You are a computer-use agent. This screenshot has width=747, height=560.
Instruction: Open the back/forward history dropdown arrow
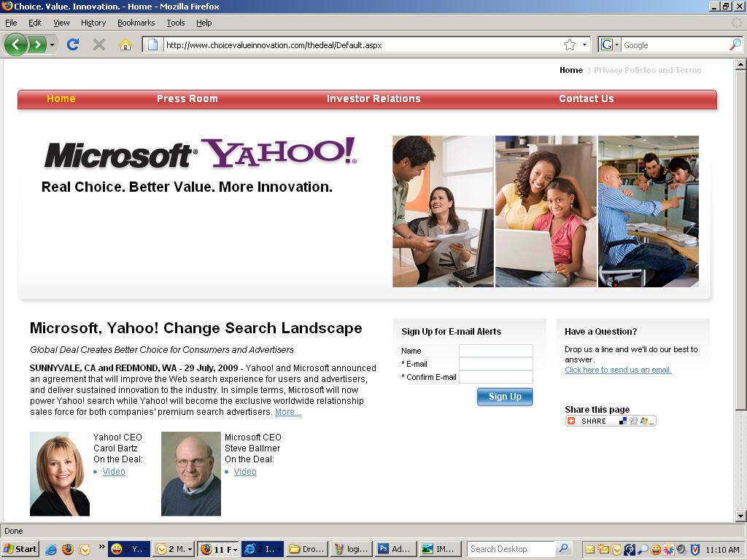click(52, 44)
